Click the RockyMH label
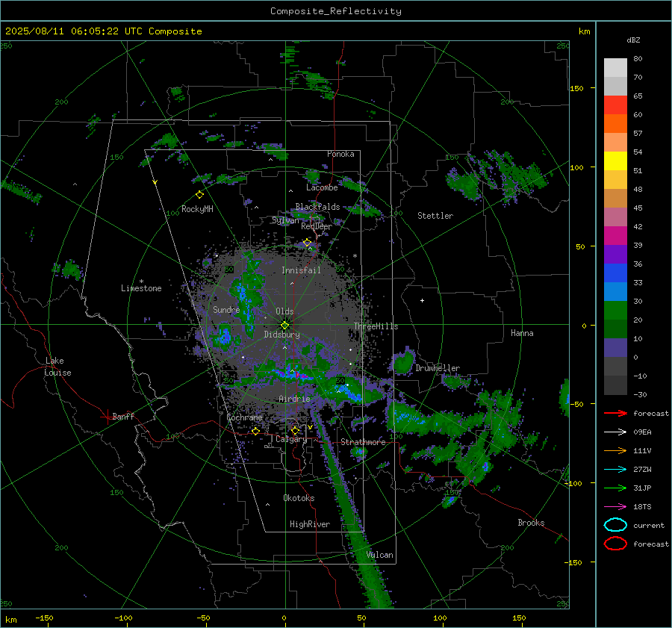 tap(197, 209)
